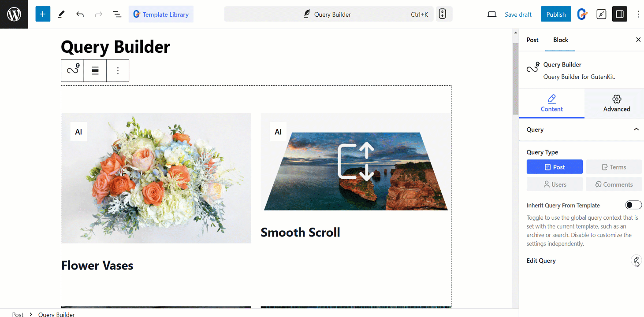Toggle the settings sidebar panel icon
Viewport: 644px width, 317px height.
619,14
